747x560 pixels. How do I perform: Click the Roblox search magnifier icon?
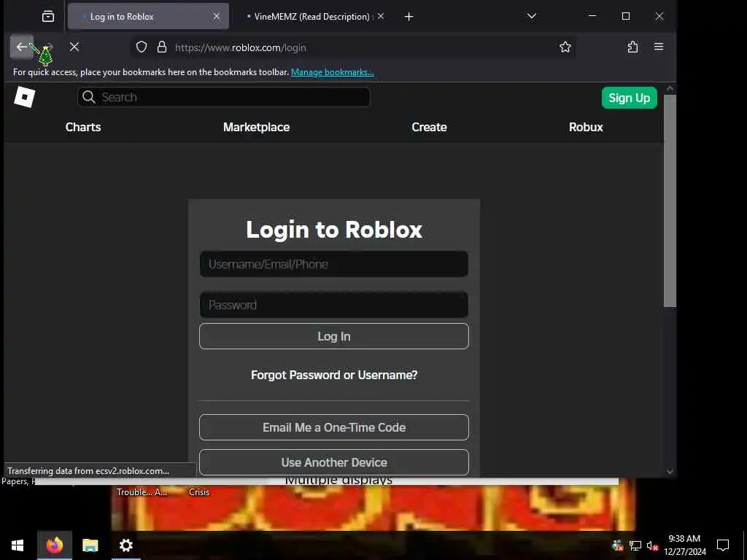click(88, 97)
